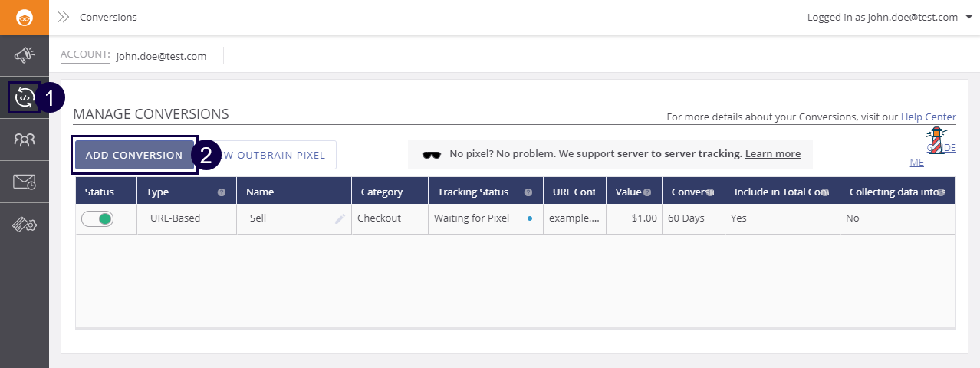The width and height of the screenshot is (980, 368).
Task: Click the Type column help icon
Action: click(222, 192)
